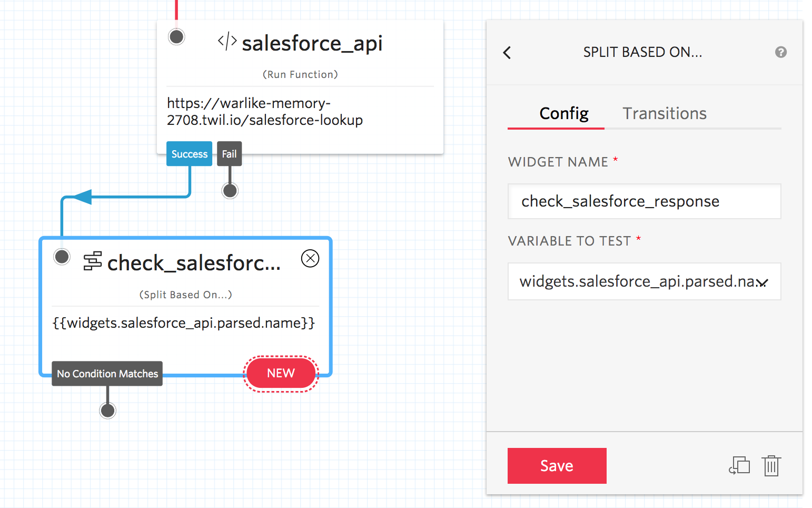Go back using the panel chevron arrow
This screenshot has height=508, width=812.
507,53
